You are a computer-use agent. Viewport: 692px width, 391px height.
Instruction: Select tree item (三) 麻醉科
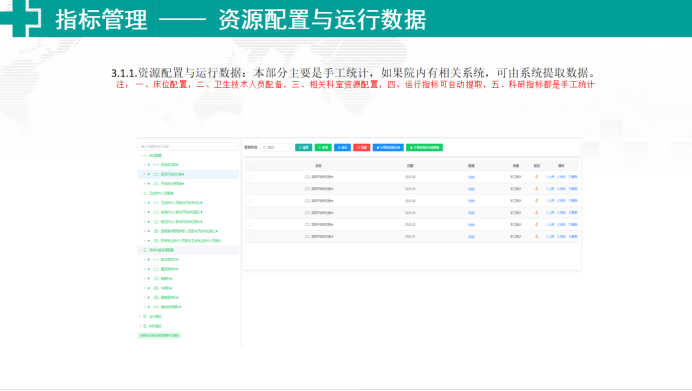163,278
